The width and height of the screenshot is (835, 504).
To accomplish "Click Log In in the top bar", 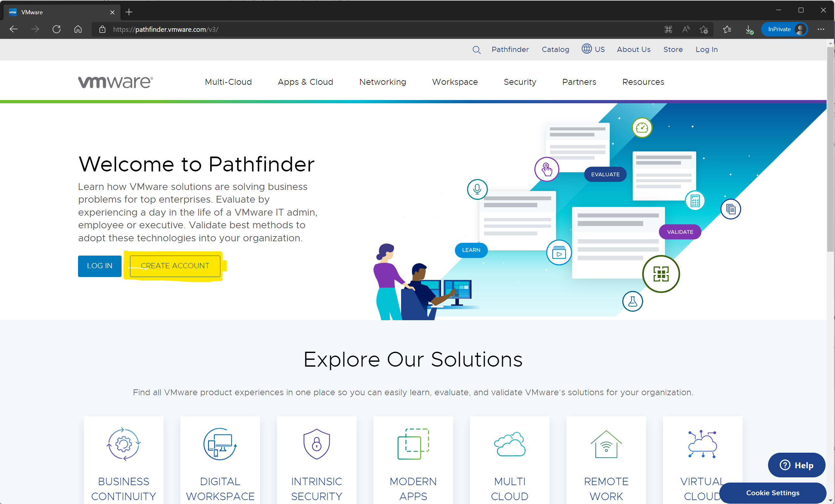I will (707, 49).
